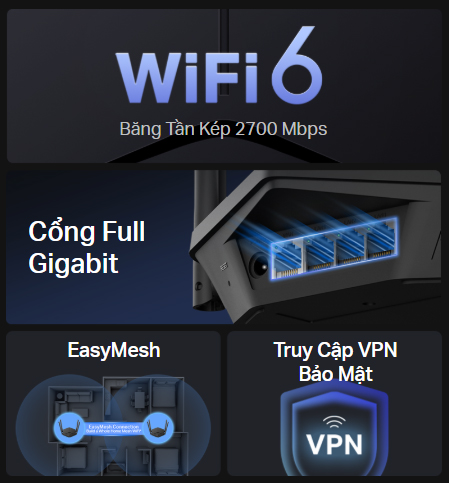Click the last glowing Ethernet port

382,238
